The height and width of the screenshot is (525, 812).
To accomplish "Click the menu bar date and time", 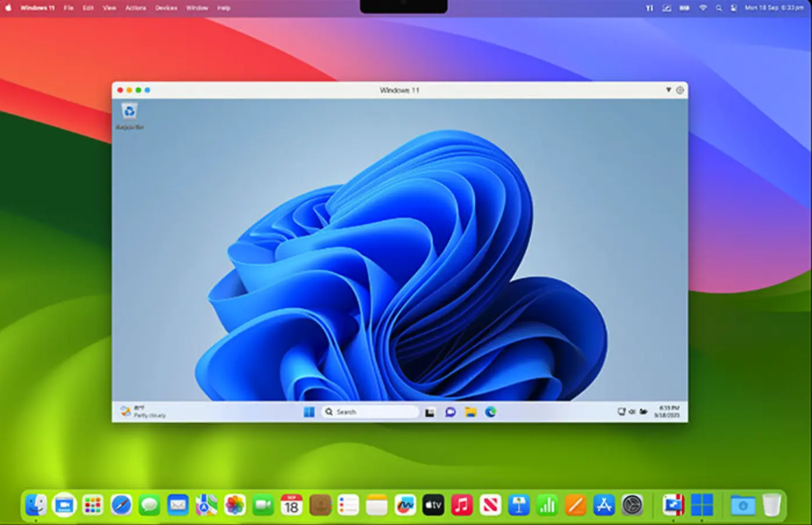I will [774, 8].
